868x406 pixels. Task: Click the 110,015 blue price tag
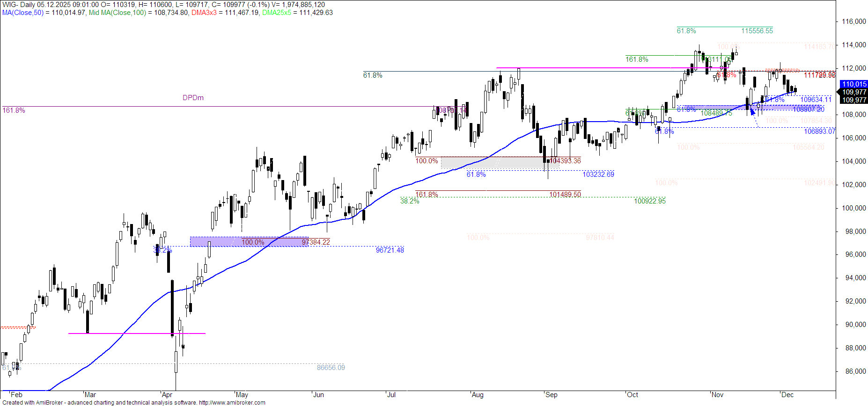854,84
